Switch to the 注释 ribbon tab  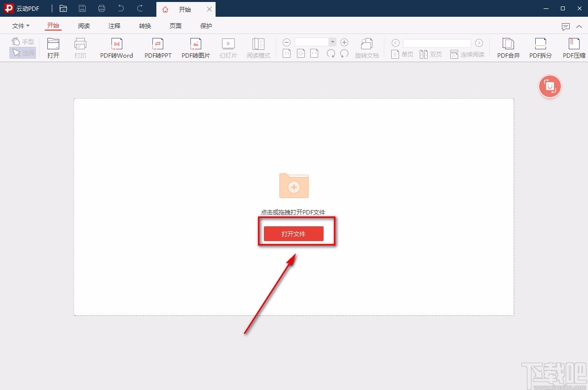(x=114, y=26)
